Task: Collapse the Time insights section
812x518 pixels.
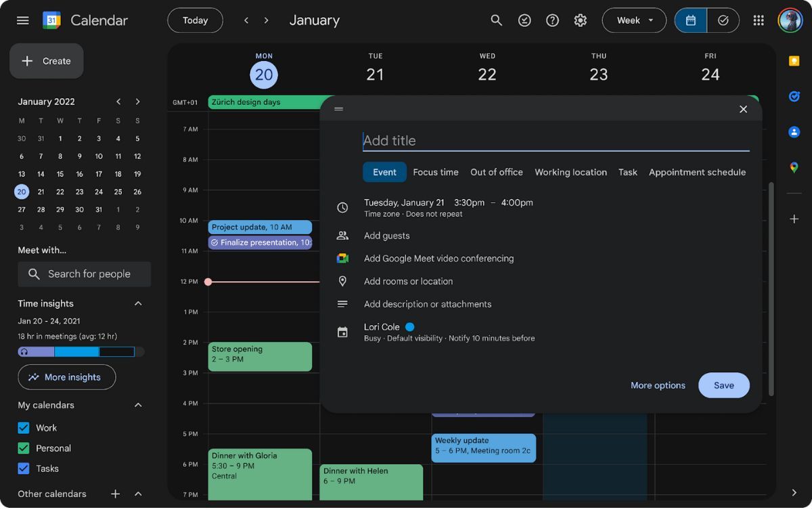Action: pyautogui.click(x=138, y=303)
